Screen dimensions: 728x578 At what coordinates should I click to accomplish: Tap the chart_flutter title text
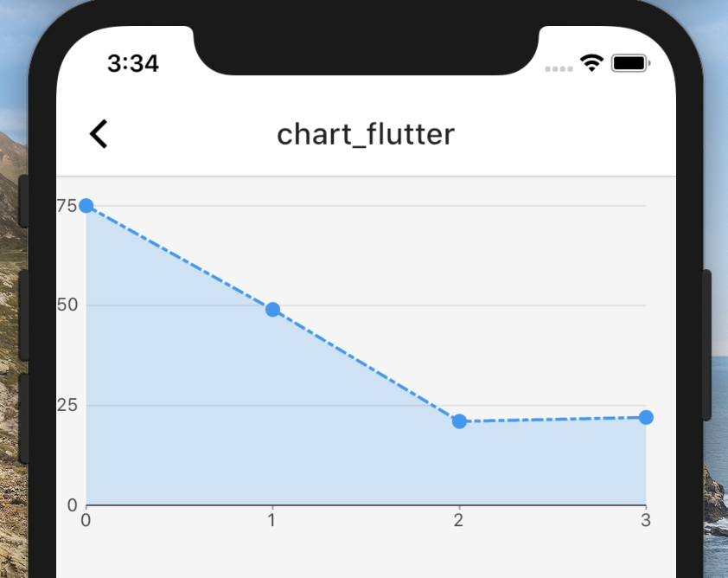pos(366,134)
